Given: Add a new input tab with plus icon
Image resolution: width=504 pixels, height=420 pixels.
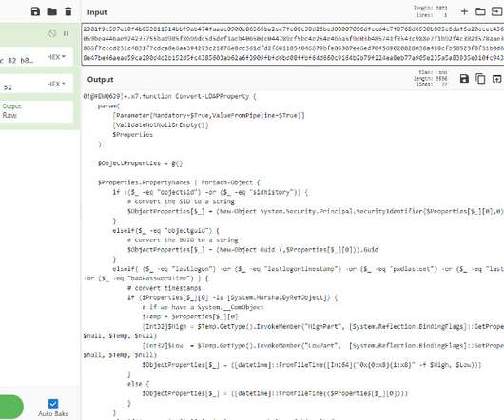Looking at the screenshot, I should click(x=464, y=11).
